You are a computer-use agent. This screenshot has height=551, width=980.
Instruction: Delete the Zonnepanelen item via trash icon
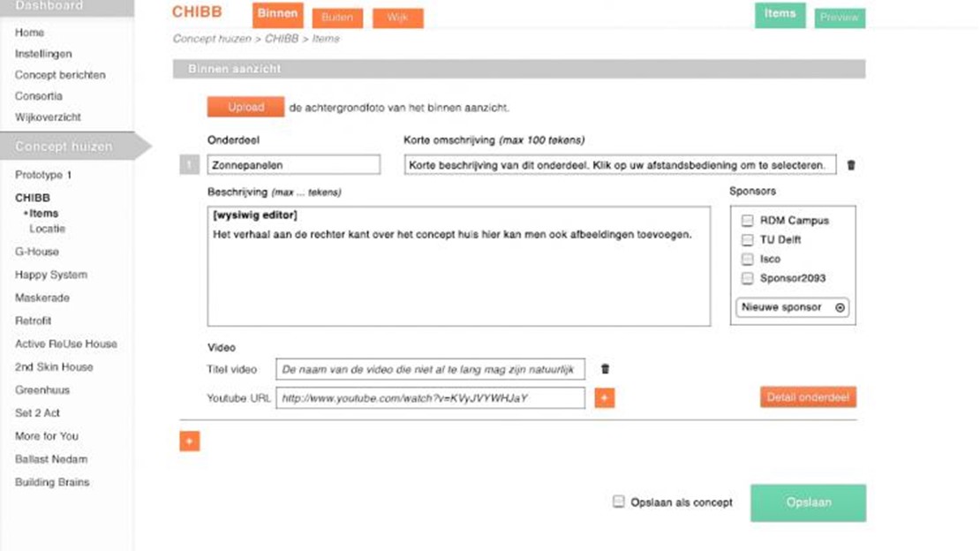tap(851, 165)
